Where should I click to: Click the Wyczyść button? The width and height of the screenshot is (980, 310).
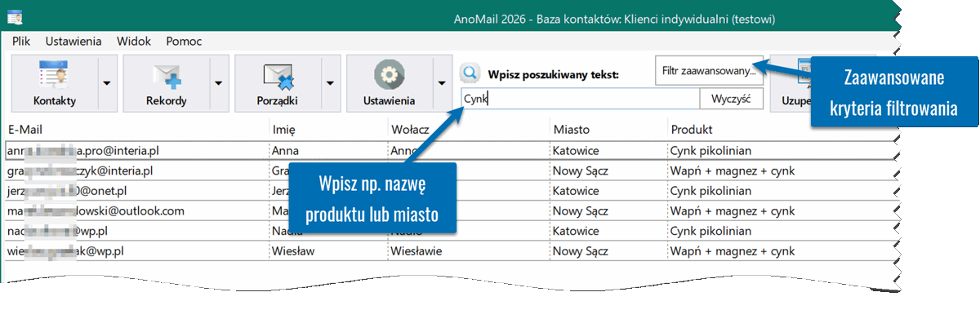[731, 99]
